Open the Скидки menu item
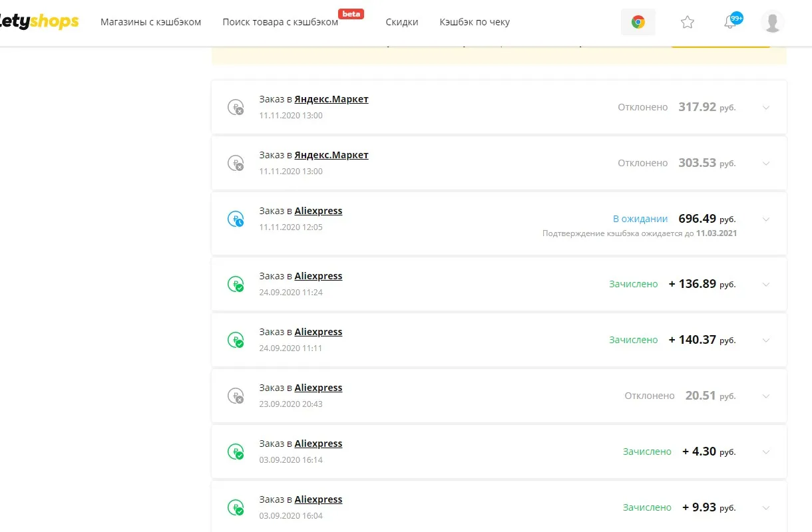 click(x=402, y=22)
